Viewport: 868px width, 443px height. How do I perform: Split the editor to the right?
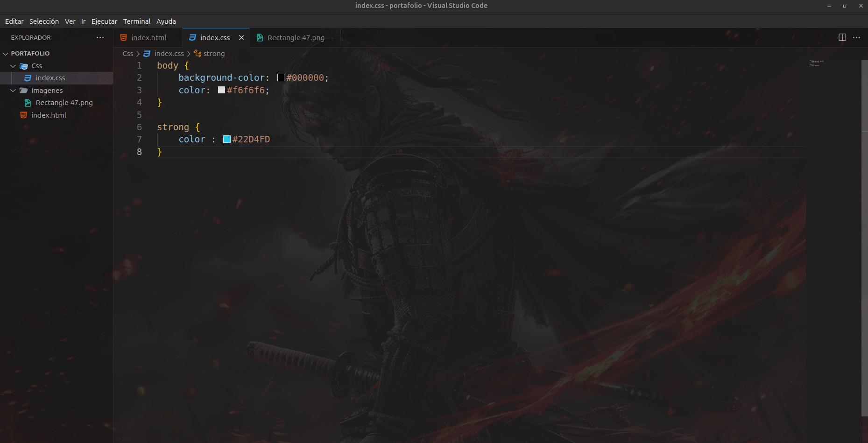tap(842, 37)
